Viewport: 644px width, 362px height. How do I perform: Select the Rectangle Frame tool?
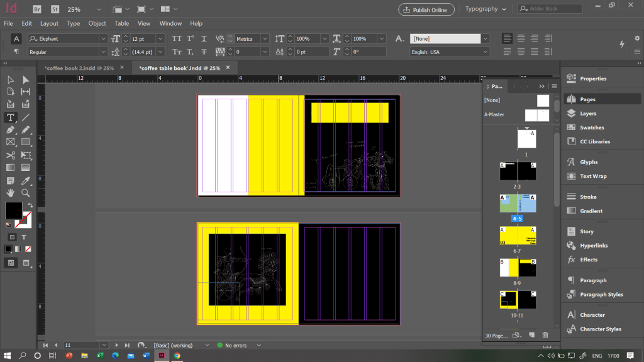pos(11,142)
